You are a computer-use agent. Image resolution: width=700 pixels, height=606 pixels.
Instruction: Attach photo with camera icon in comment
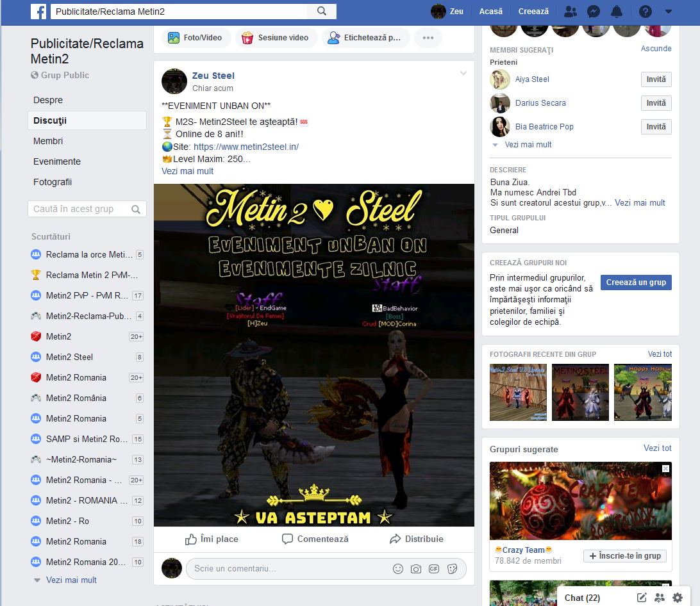pyautogui.click(x=415, y=569)
